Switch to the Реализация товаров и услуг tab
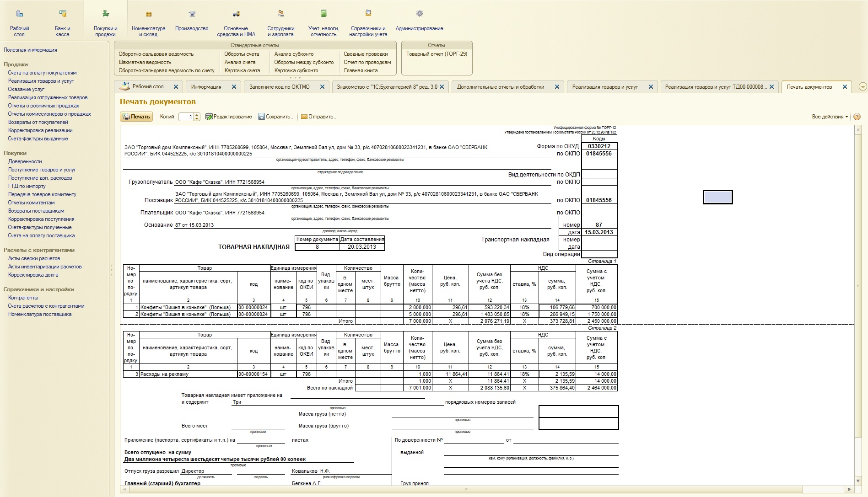 (x=605, y=87)
